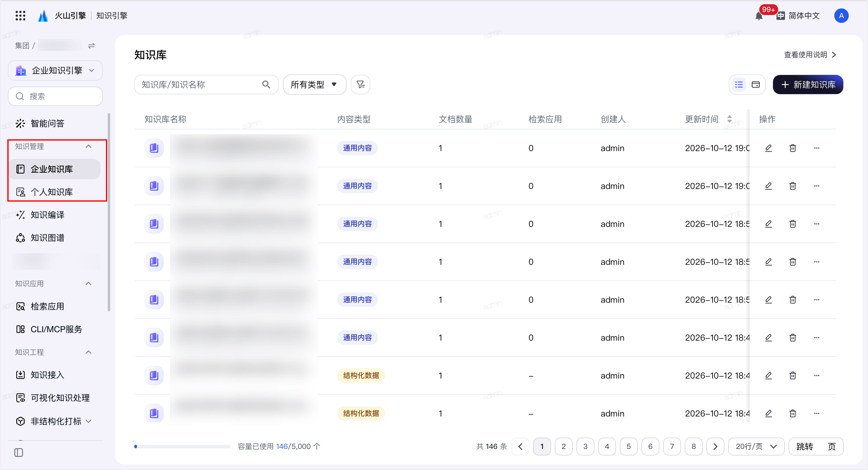
Task: Open the app launcher grid icon
Action: (20, 16)
